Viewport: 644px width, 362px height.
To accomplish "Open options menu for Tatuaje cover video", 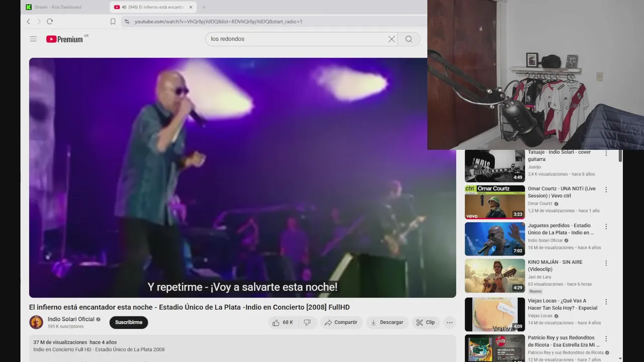I will pyautogui.click(x=606, y=153).
